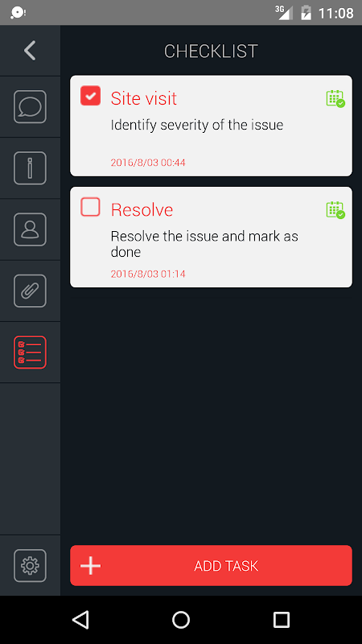Viewport: 362px width, 644px height.
Task: Tap the Site visit date 2016/8/03 00:44
Action: tap(148, 163)
